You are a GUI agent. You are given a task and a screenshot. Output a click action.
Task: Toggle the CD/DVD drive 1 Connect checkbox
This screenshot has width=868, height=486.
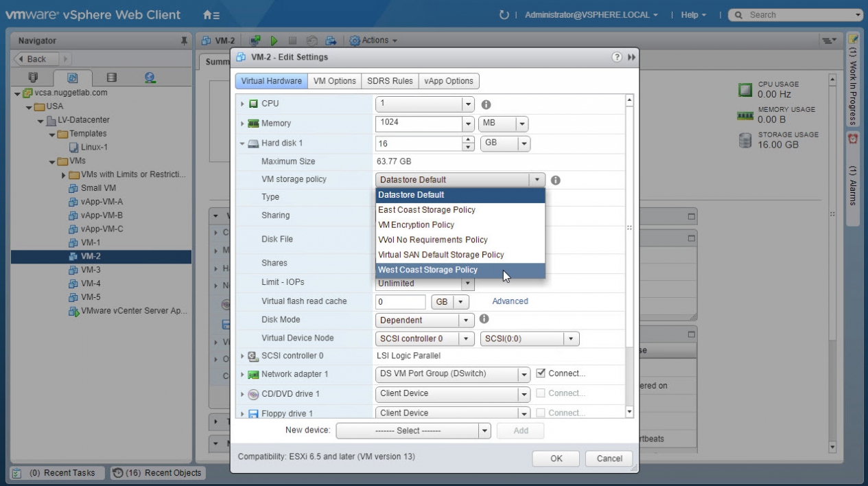[541, 393]
